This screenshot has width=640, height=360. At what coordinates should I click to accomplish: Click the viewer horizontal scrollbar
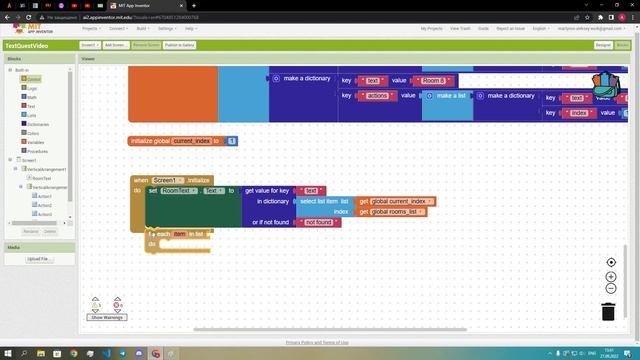click(330, 329)
